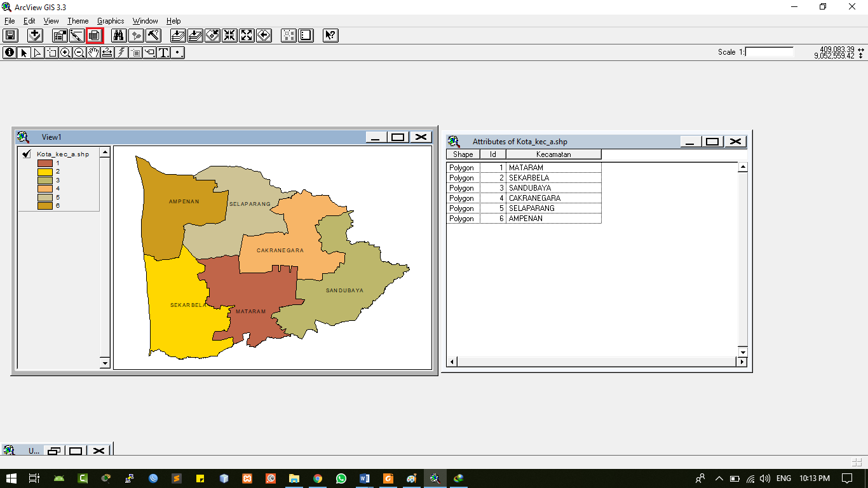Click legend color swatch for class 1

point(44,163)
